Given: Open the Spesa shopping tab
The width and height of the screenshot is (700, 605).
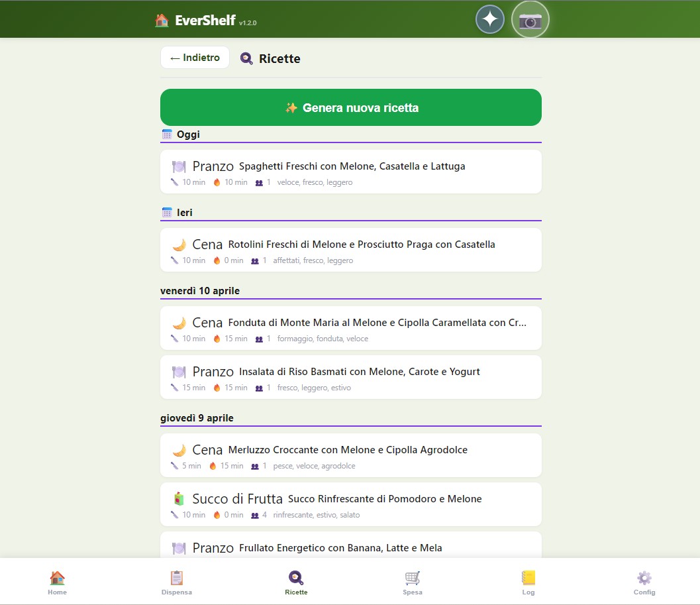Looking at the screenshot, I should tap(413, 582).
